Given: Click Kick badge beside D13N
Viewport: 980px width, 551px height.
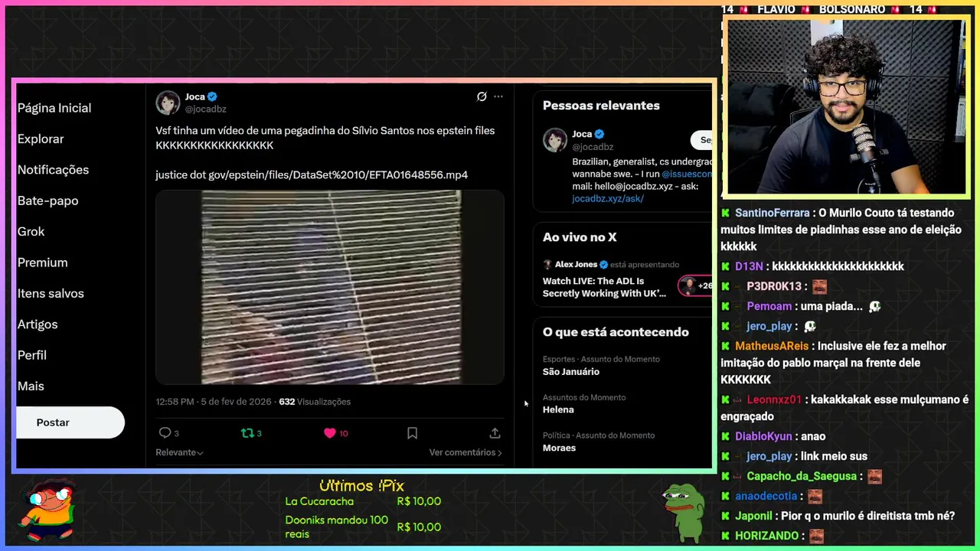Looking at the screenshot, I should [725, 266].
